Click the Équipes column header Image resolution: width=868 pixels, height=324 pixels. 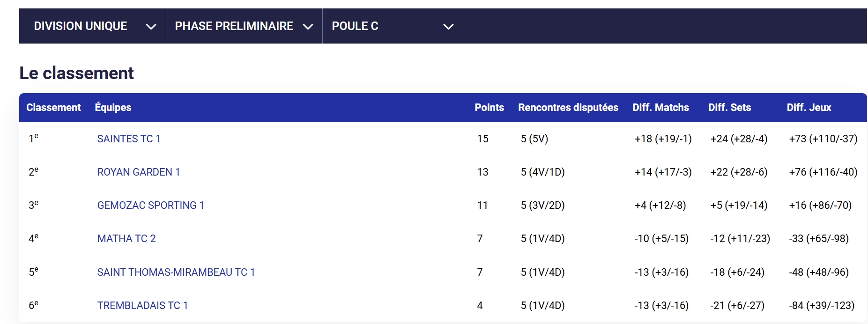[113, 108]
